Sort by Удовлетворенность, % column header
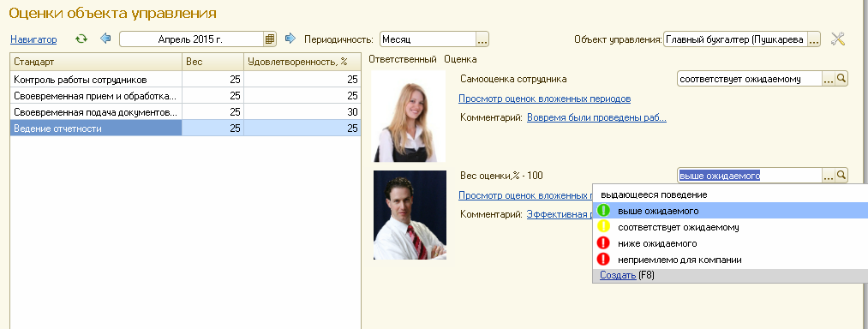868x329 pixels. (x=302, y=62)
